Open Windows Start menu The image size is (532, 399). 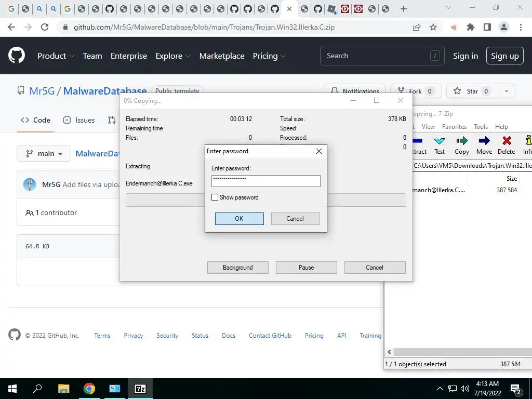click(12, 389)
